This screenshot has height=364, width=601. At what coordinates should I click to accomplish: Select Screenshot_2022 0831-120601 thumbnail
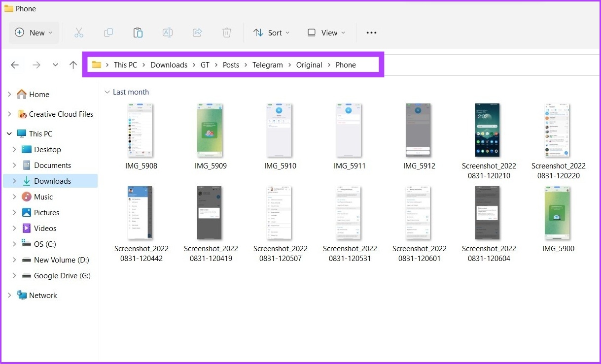coord(418,213)
